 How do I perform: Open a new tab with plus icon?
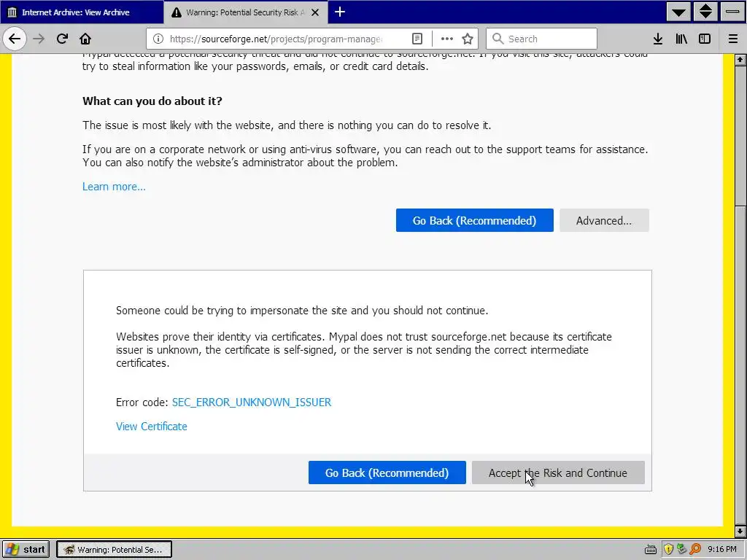pos(340,12)
